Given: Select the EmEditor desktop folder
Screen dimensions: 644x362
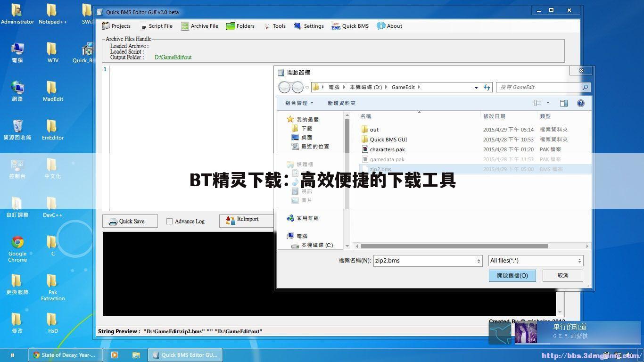Looking at the screenshot, I should pyautogui.click(x=53, y=130).
